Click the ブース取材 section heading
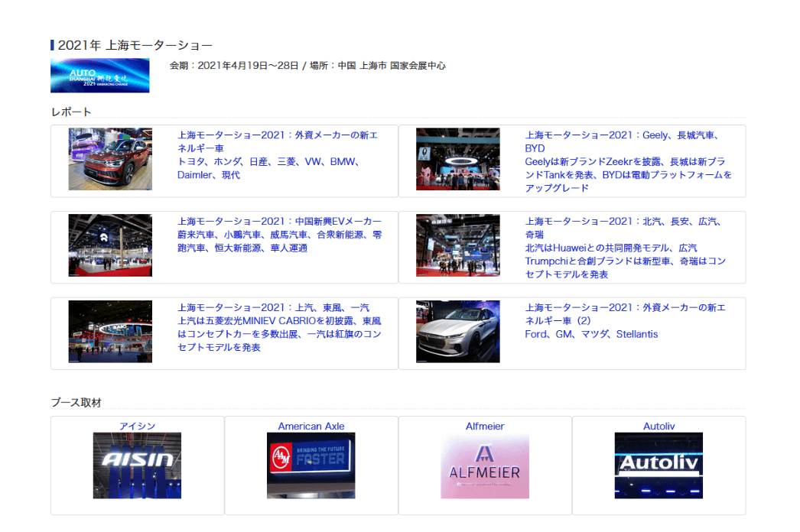 tap(76, 403)
